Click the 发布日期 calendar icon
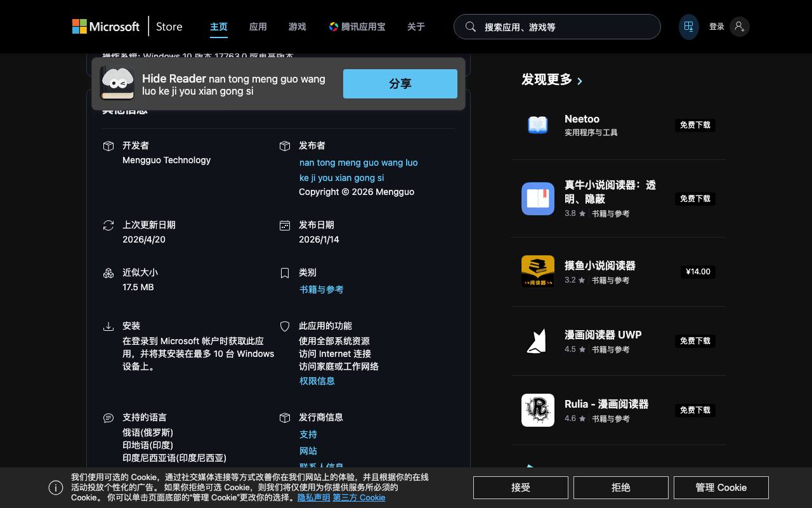Image resolution: width=812 pixels, height=508 pixels. click(285, 225)
